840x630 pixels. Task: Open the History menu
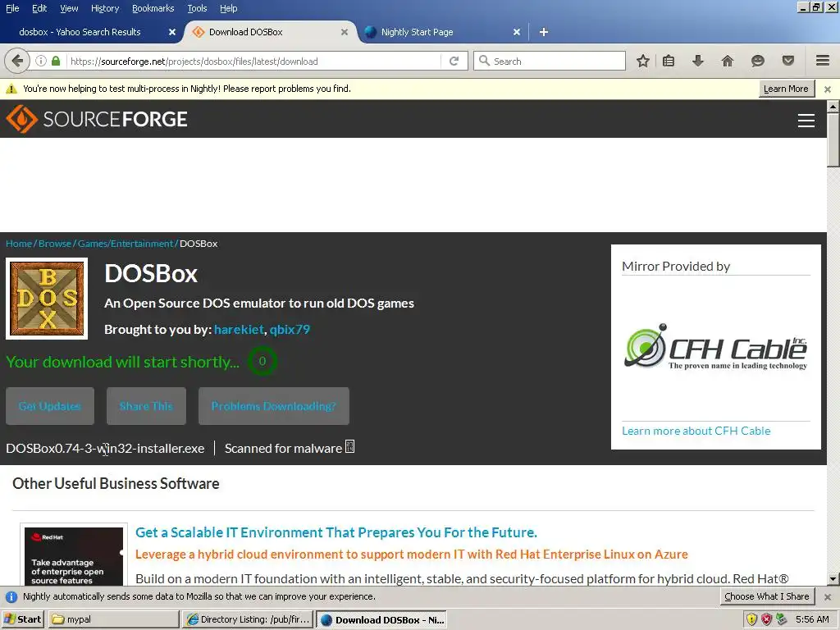point(105,8)
